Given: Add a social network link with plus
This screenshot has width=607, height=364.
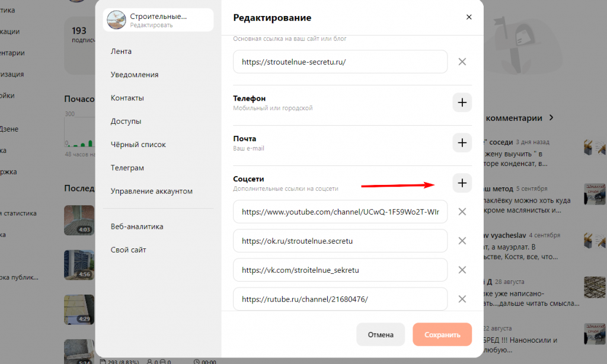Looking at the screenshot, I should coord(462,183).
